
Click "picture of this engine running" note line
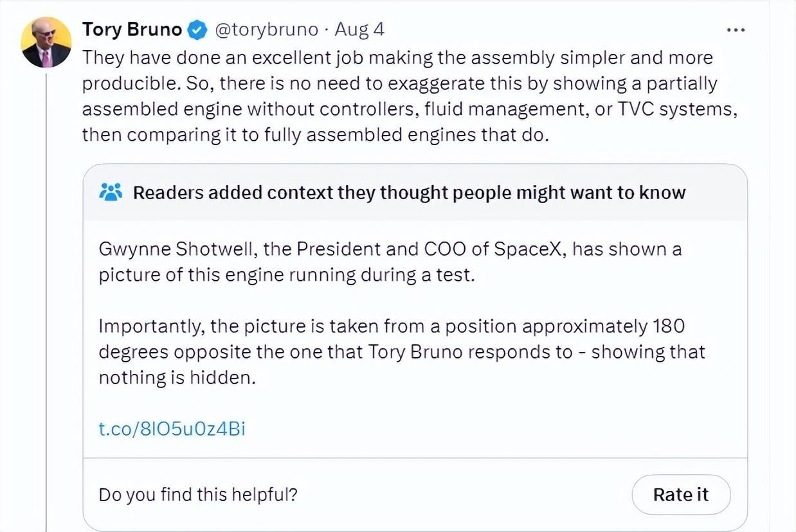point(286,275)
